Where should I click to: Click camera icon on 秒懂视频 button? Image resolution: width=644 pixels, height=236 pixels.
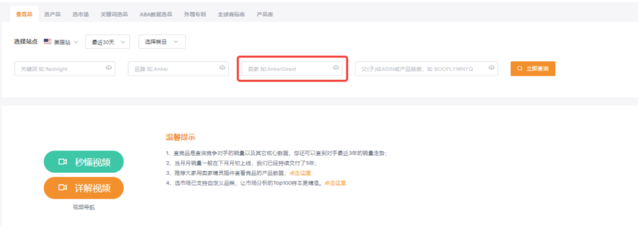coord(63,162)
